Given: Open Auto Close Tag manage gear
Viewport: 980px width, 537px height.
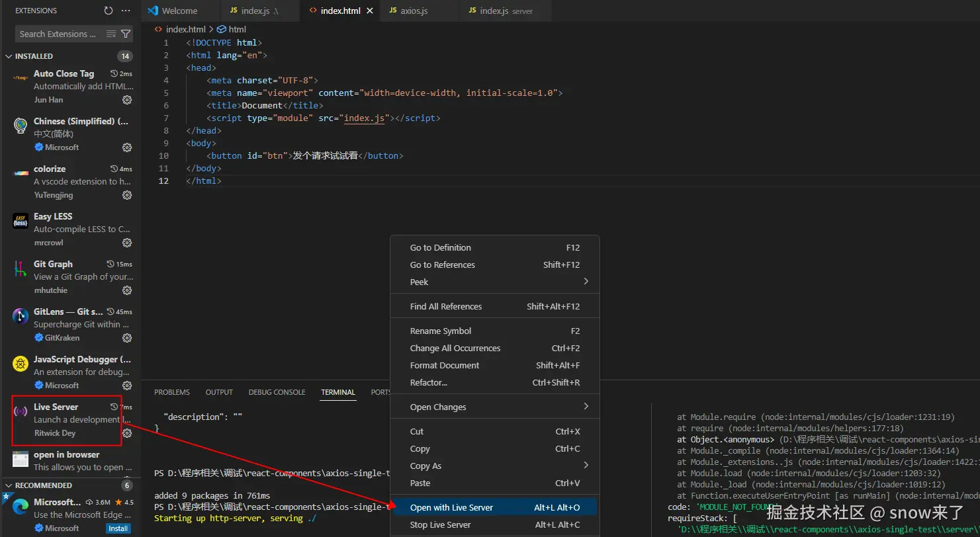Looking at the screenshot, I should tap(127, 100).
